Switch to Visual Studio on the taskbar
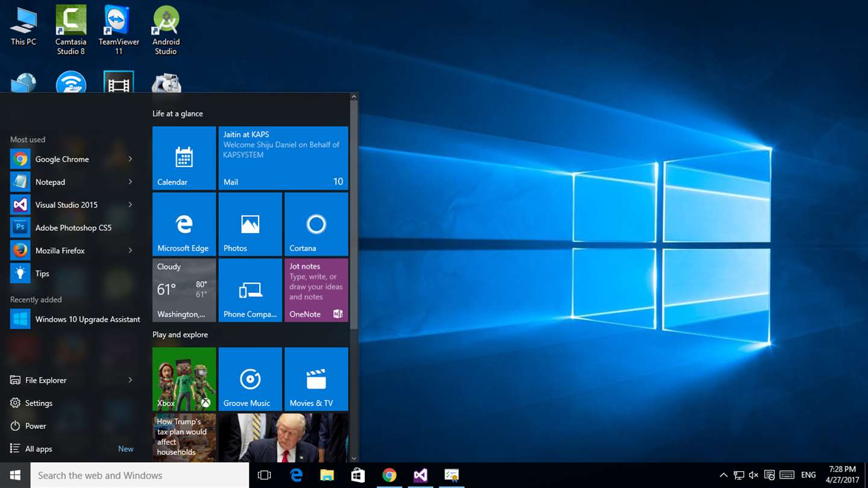The image size is (868, 488). point(421,475)
